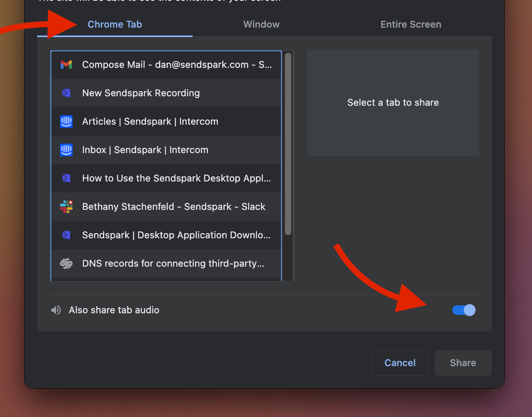Screen dimensions: 532x417
Task: Click the Sendspark icon beside New Sendspark Recording
Action: tap(66, 93)
